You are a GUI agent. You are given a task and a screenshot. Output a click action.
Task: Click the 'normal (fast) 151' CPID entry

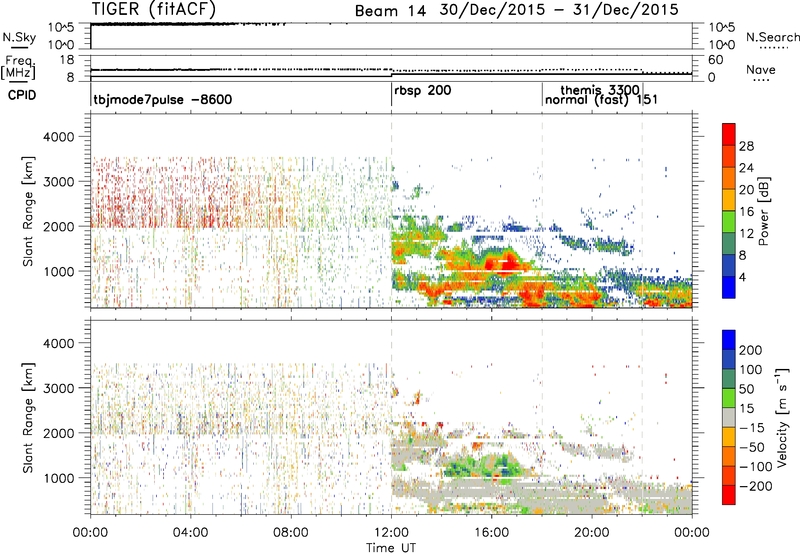tap(602, 100)
